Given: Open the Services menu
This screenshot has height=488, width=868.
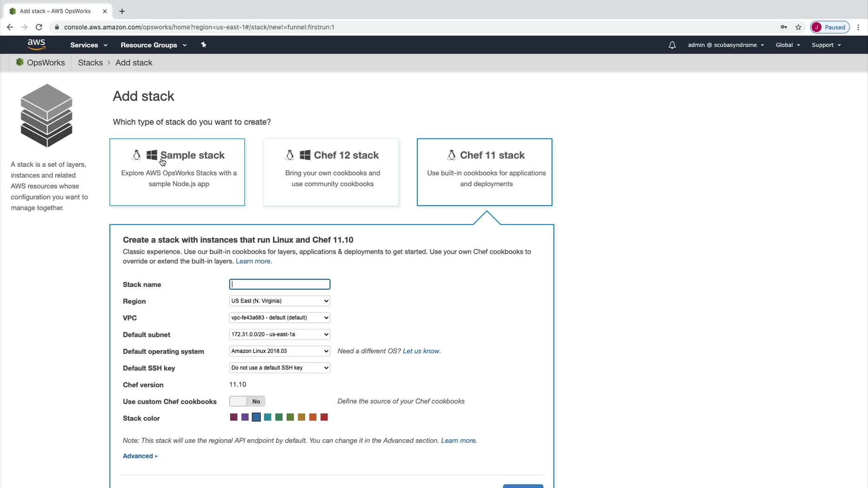Looking at the screenshot, I should point(88,45).
